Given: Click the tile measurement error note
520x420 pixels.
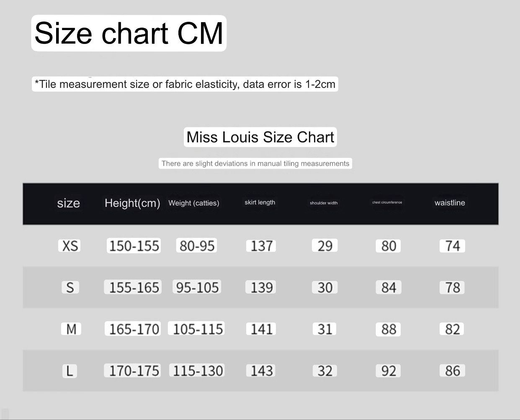Looking at the screenshot, I should pyautogui.click(x=185, y=84).
